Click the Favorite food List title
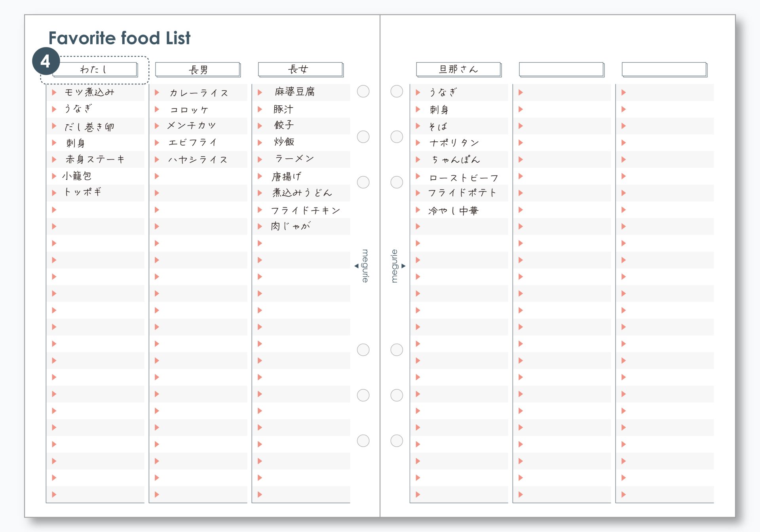Screen dimensions: 760x532 (119, 38)
